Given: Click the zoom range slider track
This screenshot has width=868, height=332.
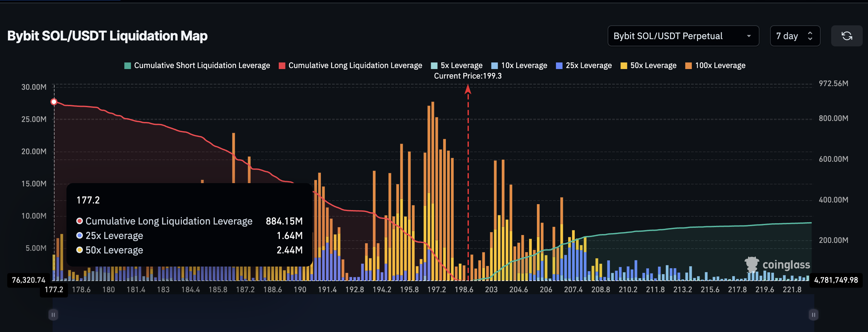Looking at the screenshot, I should tap(433, 315).
